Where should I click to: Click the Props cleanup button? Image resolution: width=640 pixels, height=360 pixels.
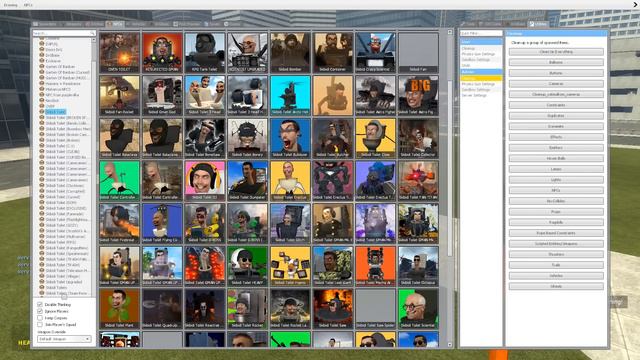556,212
